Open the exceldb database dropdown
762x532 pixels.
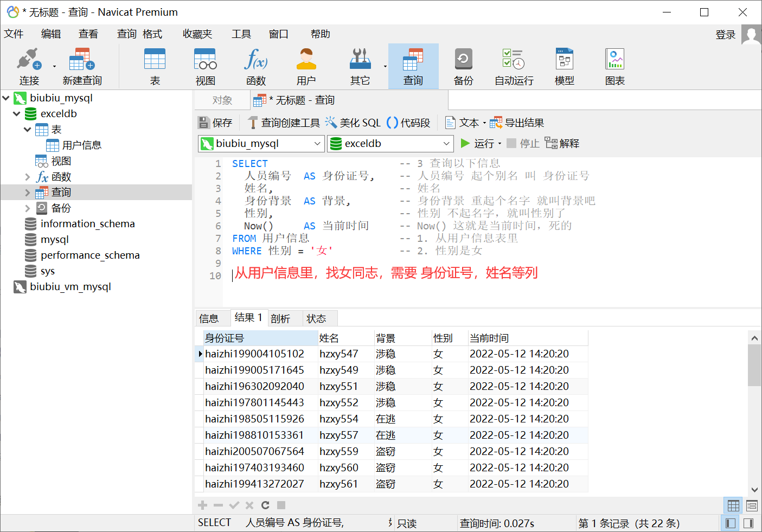pyautogui.click(x=446, y=144)
